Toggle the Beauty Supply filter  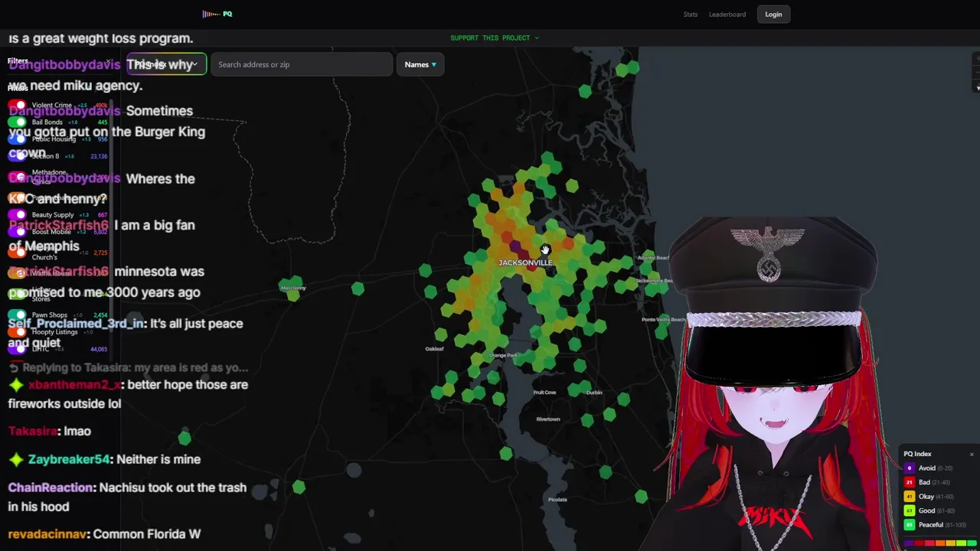tap(17, 215)
